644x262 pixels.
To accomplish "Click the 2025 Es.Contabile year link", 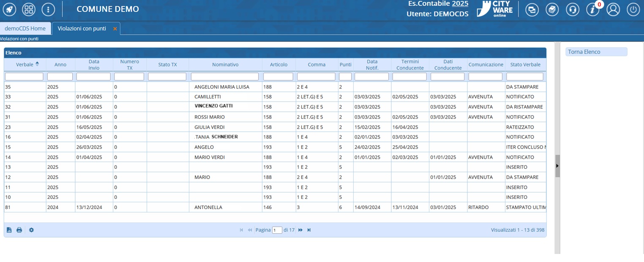I will tap(460, 3).
